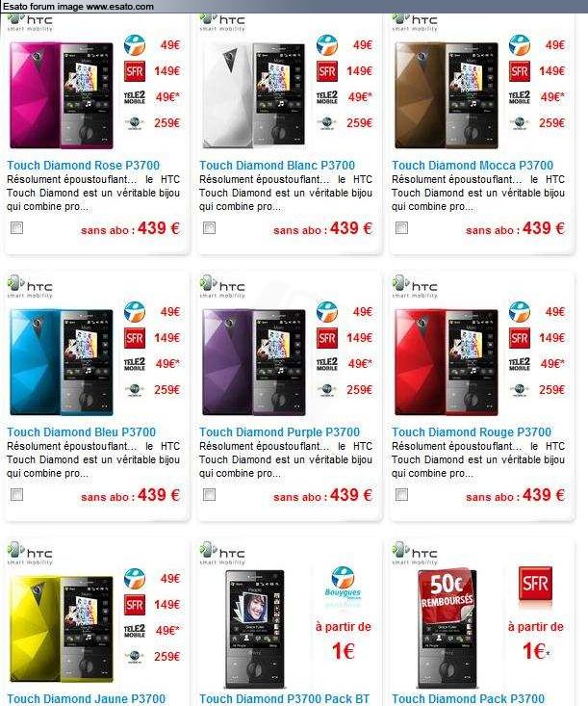
Task: Tick the compare checkbox for Touch Diamond Mocca
Action: (401, 228)
